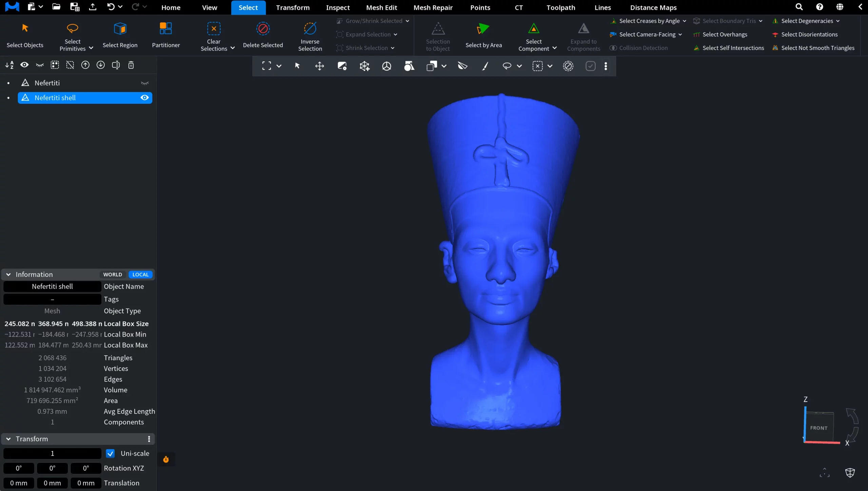Image resolution: width=868 pixels, height=491 pixels.
Task: Open the Select Region tool
Action: point(120,35)
